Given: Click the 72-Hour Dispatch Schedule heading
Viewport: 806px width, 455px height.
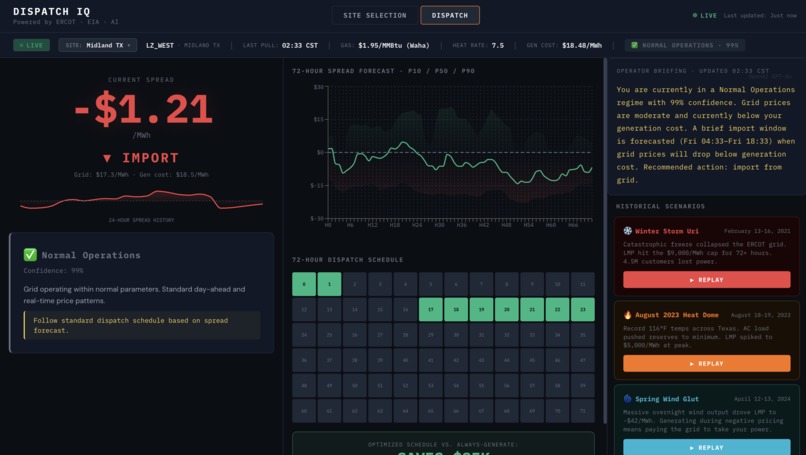Looking at the screenshot, I should click(347, 260).
